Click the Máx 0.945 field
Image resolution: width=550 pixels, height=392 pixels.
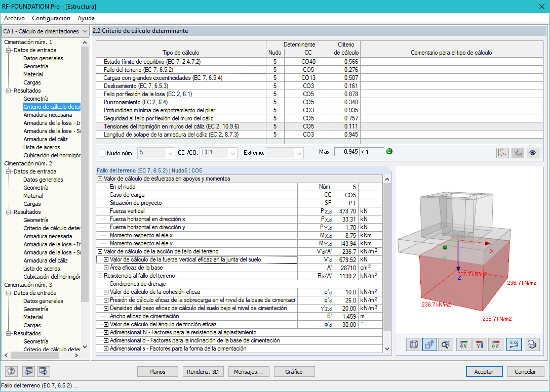click(346, 152)
